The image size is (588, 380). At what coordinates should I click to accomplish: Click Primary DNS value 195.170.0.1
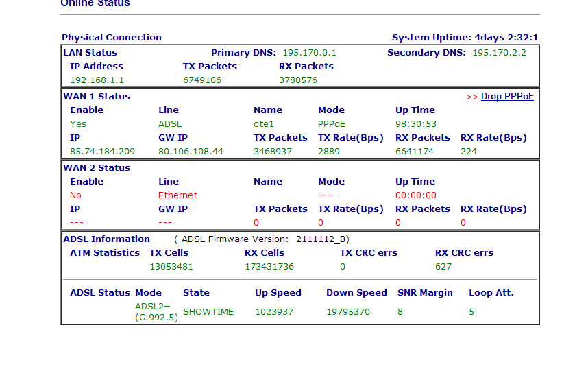[x=309, y=53]
